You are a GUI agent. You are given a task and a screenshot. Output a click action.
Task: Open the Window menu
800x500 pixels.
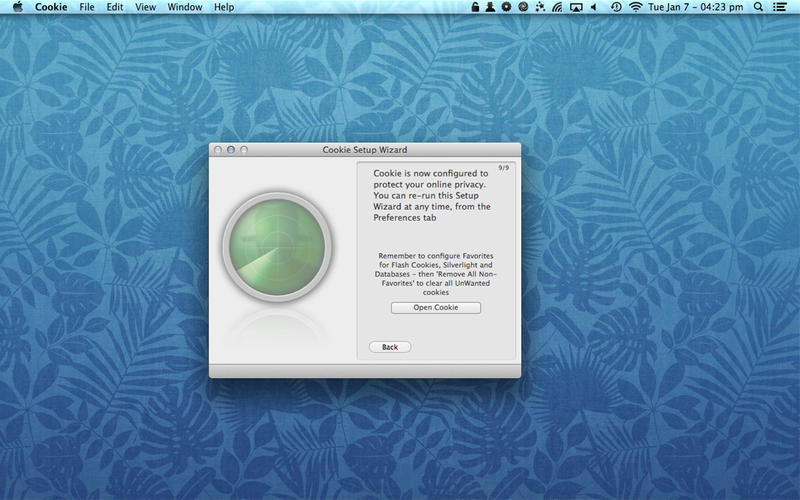[x=185, y=7]
